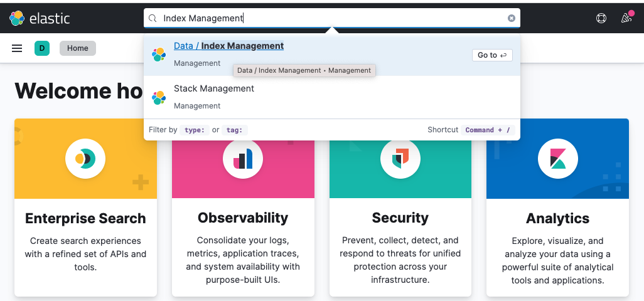Image resolution: width=644 pixels, height=301 pixels.
Task: Open the hamburger navigation menu
Action: pos(17,48)
